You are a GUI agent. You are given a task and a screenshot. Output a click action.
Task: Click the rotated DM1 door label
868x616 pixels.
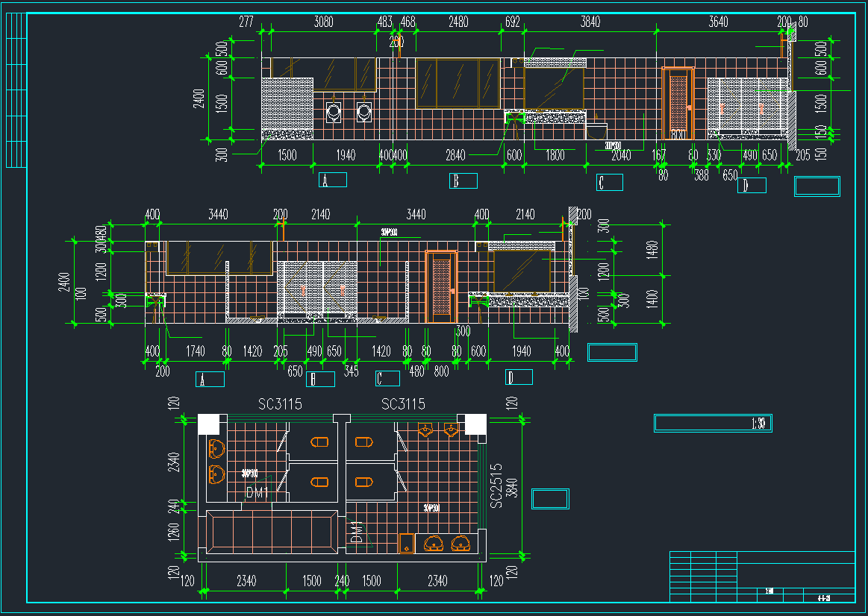point(357,532)
